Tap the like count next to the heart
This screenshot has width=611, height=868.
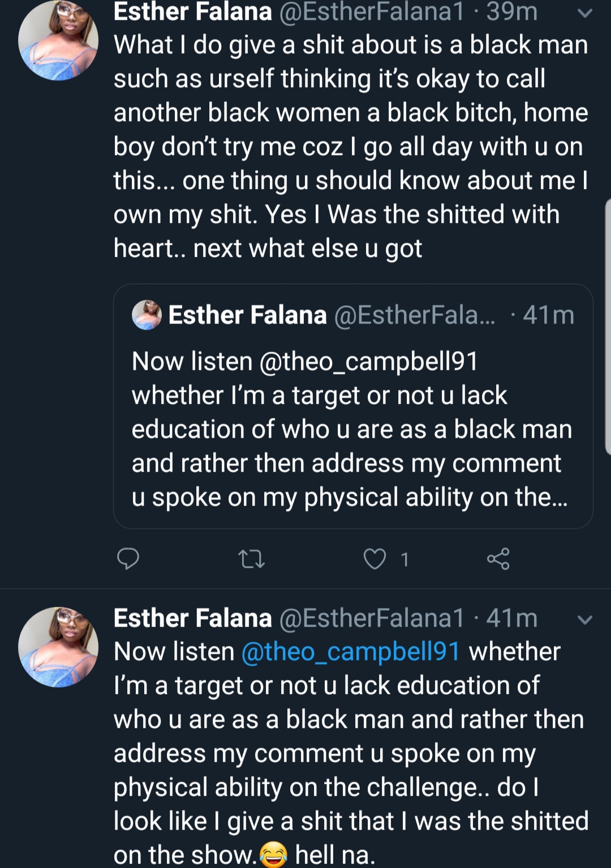[405, 559]
